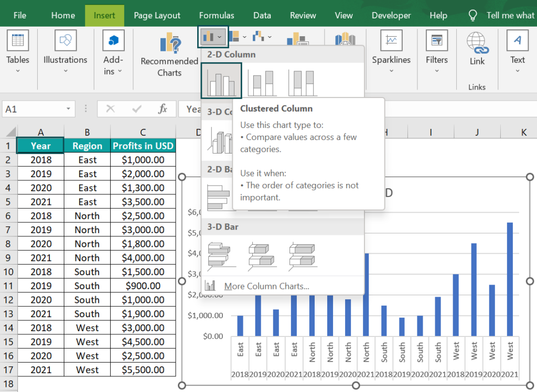Open the Insert Column Chart dropdown arrow
Screen dimensions: 537x392
point(220,37)
